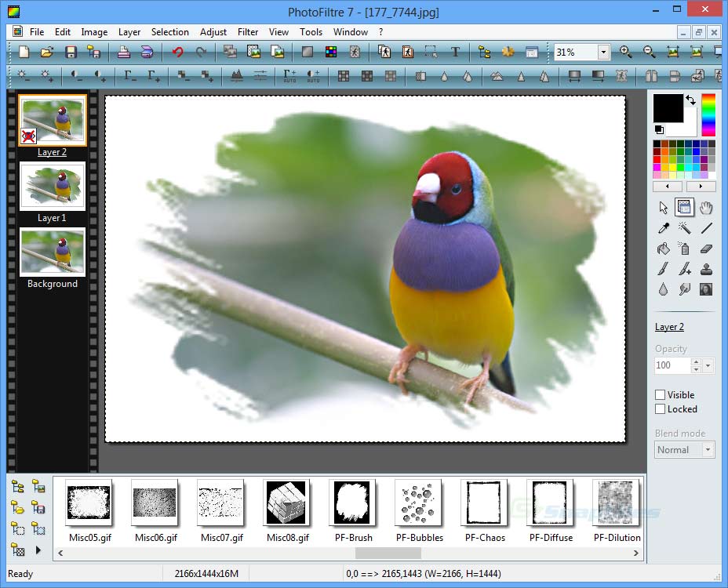
Task: Check the Locked option for Layer 2
Action: tap(658, 408)
